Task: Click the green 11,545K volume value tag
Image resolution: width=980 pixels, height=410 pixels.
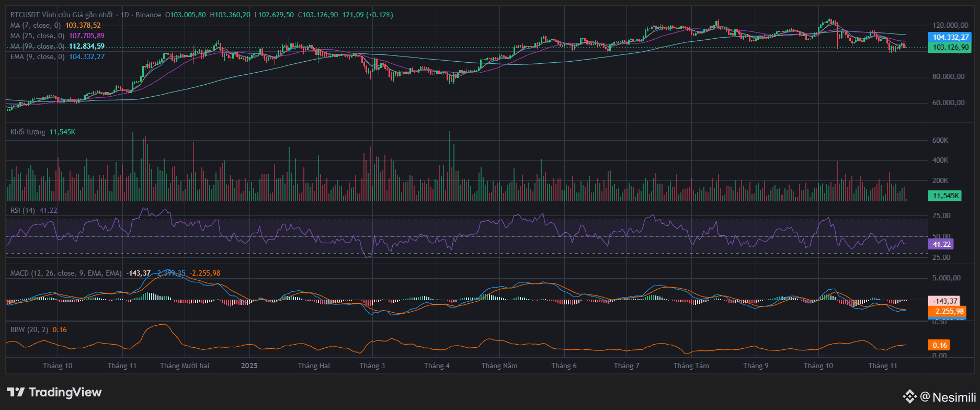Action: (945, 196)
